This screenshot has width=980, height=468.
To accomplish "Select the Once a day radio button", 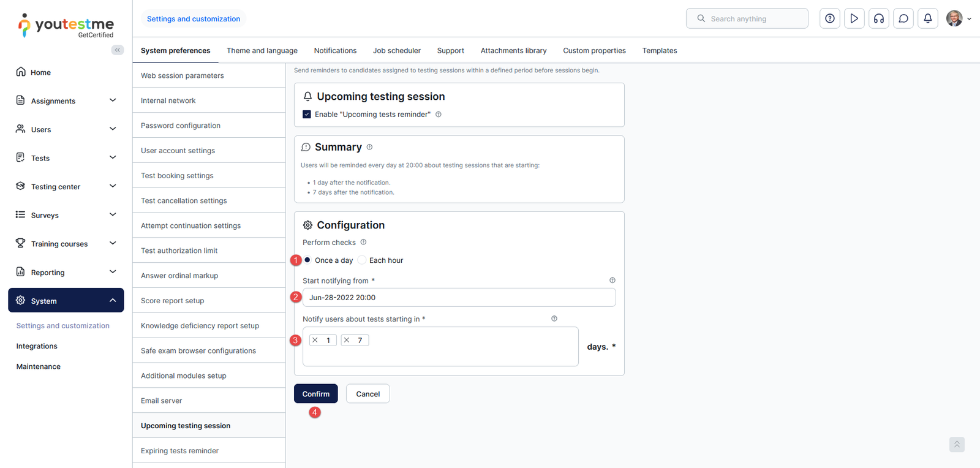I will pyautogui.click(x=307, y=260).
